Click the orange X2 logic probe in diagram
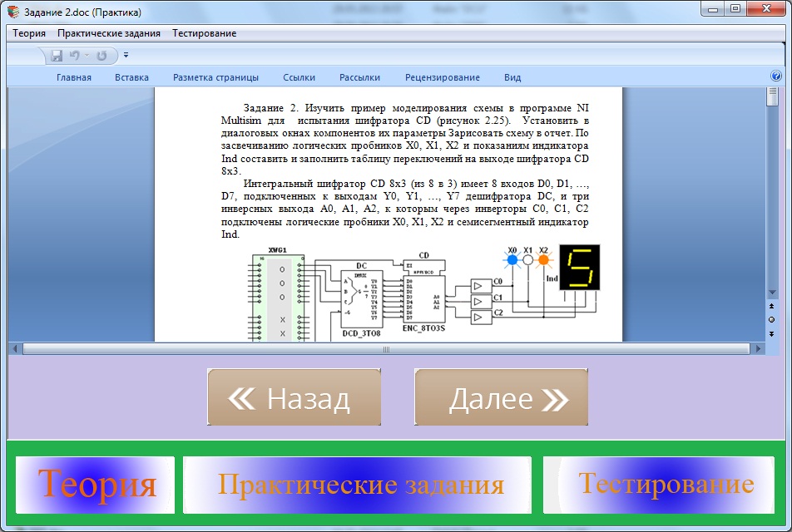This screenshot has height=532, width=792. 543,259
